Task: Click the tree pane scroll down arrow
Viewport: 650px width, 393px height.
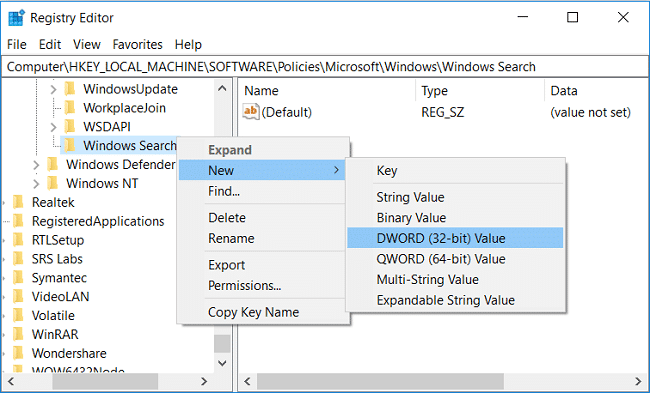Action: click(x=222, y=363)
